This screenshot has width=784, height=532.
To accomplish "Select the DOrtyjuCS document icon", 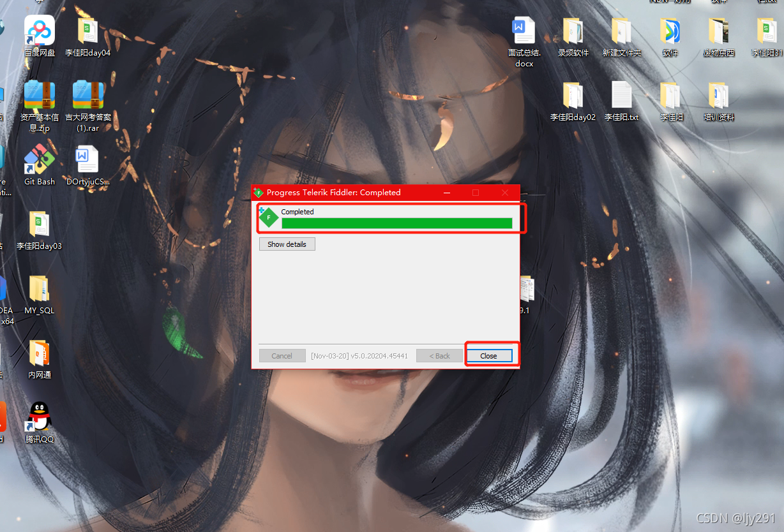I will (87, 165).
